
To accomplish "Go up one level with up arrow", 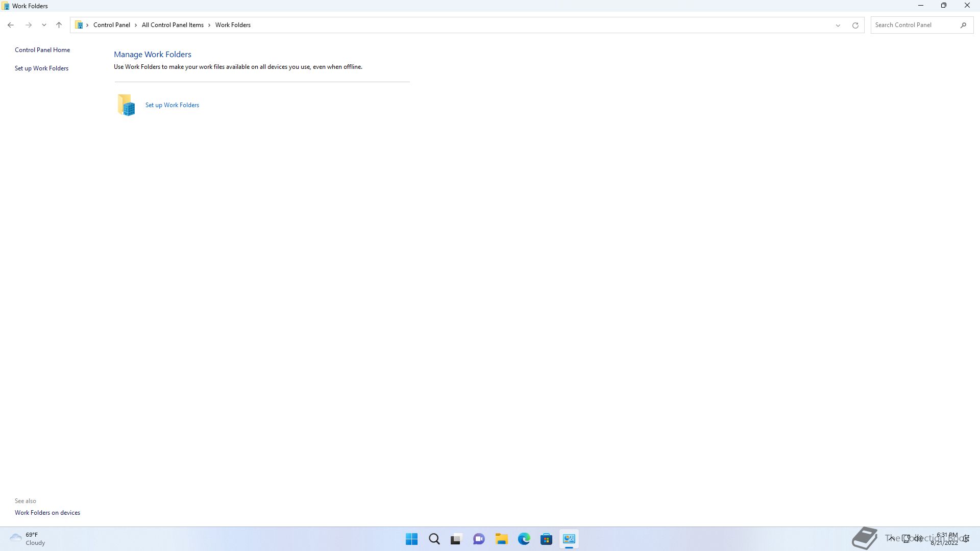I will click(x=59, y=25).
